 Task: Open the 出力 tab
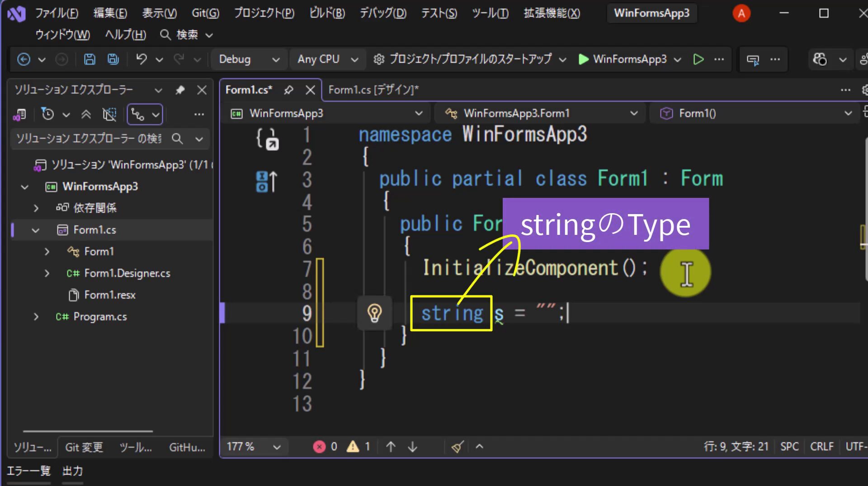pos(73,471)
